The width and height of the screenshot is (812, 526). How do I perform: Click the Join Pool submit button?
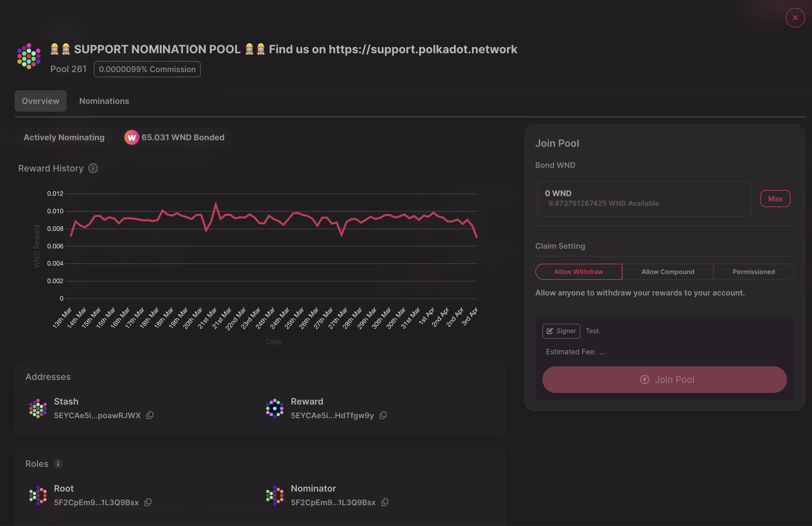pos(664,379)
